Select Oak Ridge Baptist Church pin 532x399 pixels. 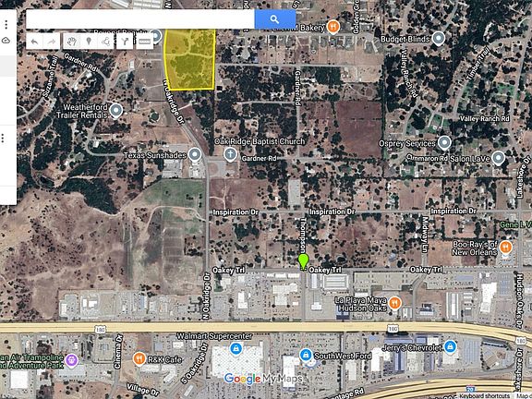230,154
